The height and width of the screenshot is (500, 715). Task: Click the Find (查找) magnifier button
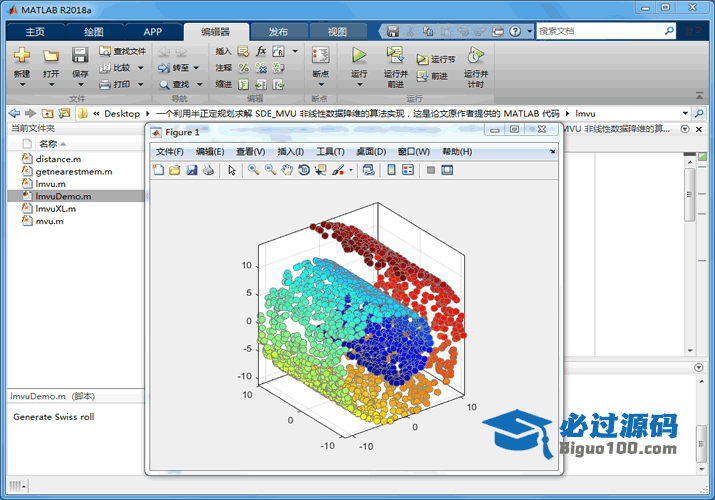click(x=174, y=84)
